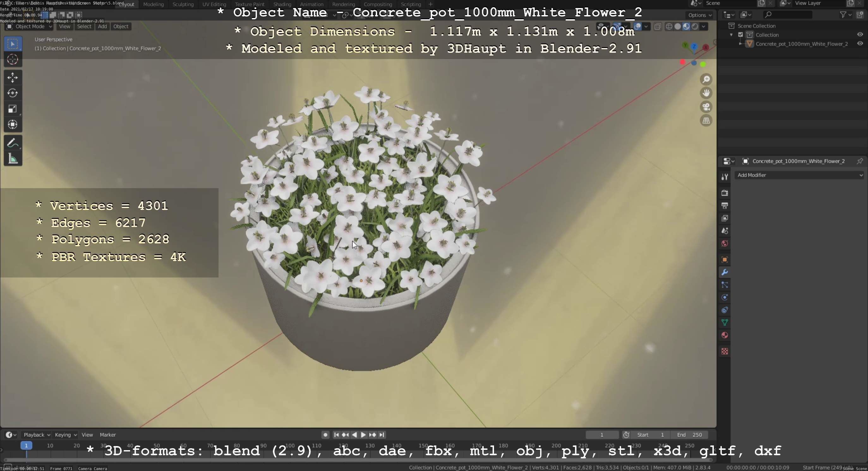Switch to material preview shading
Viewport: 868px width, 471px height.
coord(686,27)
